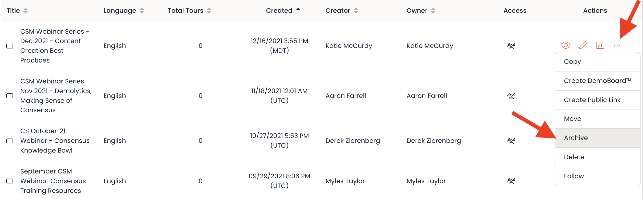644x199 pixels.
Task: Click access group icon for Myles Taylor row
Action: pyautogui.click(x=511, y=181)
